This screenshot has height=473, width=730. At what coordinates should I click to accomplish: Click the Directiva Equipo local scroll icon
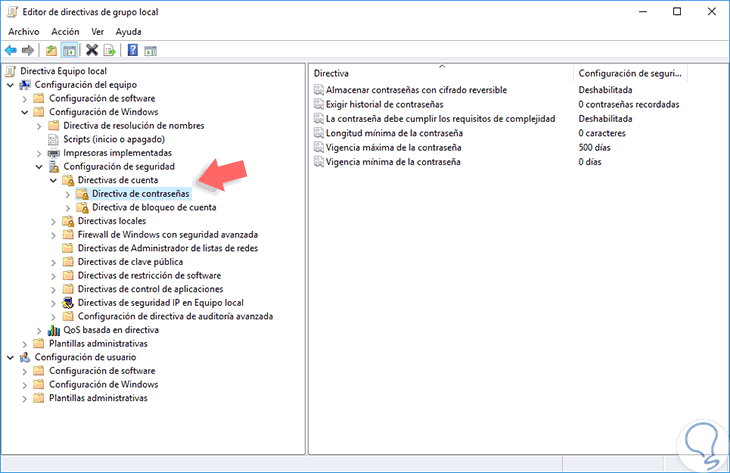11,71
